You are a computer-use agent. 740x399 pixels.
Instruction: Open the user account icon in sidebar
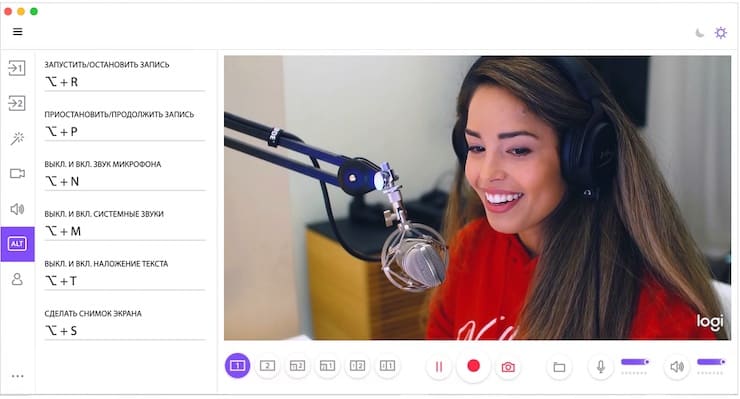(17, 279)
